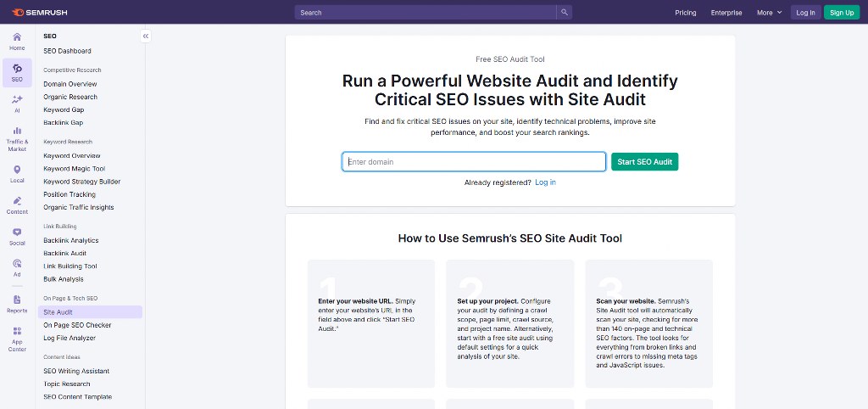Click the search magnifier icon
Screen dimensions: 868x409
pos(564,12)
